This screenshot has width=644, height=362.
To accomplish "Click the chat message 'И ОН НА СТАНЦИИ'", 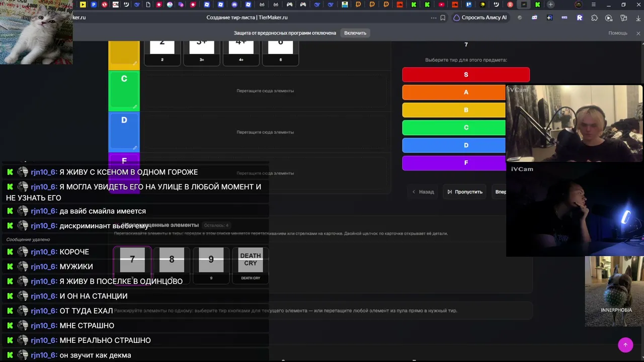I will pyautogui.click(x=94, y=296).
